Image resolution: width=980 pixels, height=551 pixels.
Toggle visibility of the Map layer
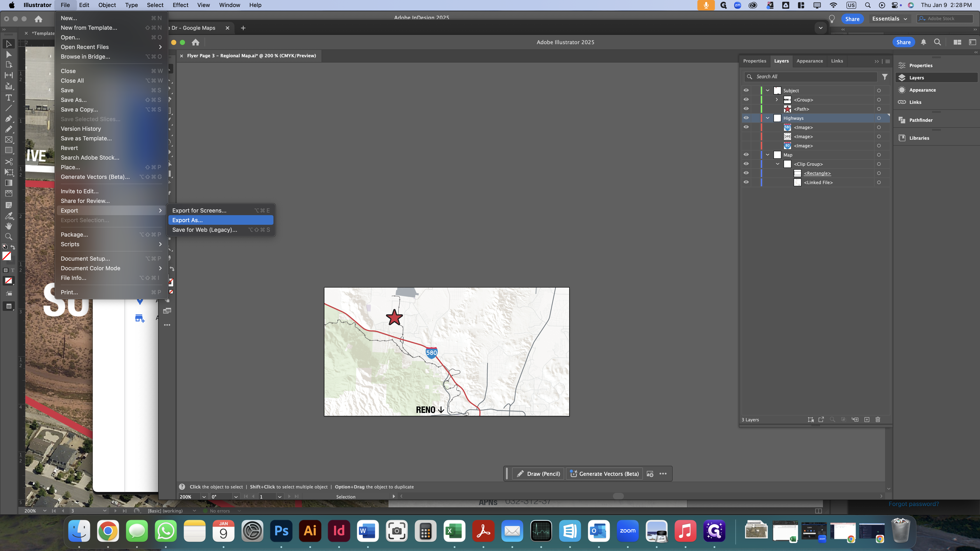click(x=746, y=155)
